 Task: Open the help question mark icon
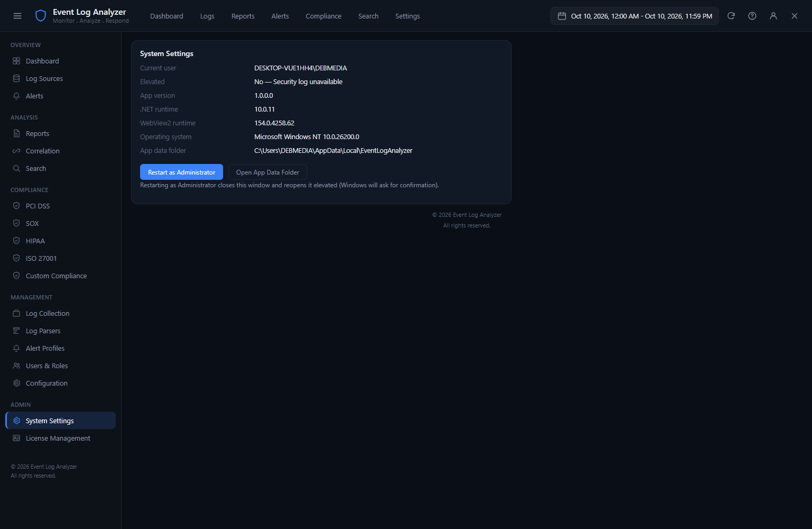pos(752,16)
